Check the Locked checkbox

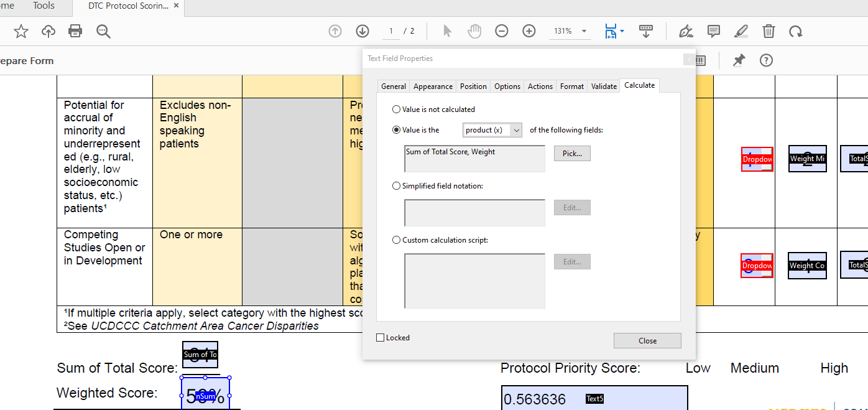click(379, 338)
